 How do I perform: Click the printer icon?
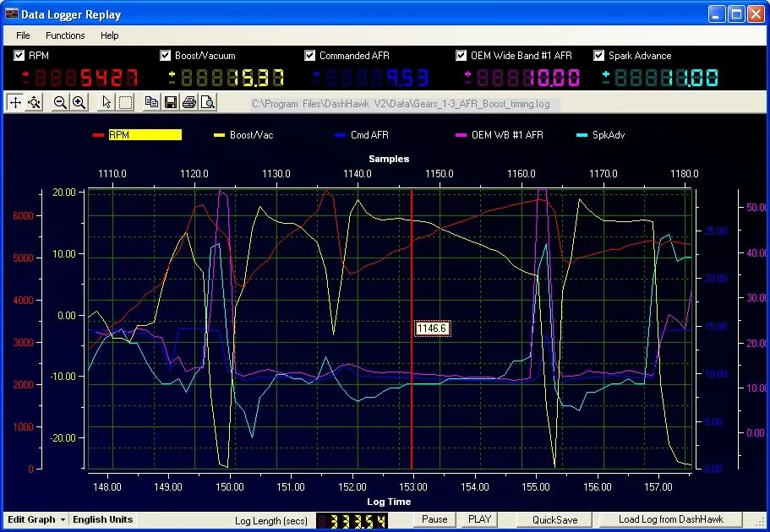coord(188,102)
